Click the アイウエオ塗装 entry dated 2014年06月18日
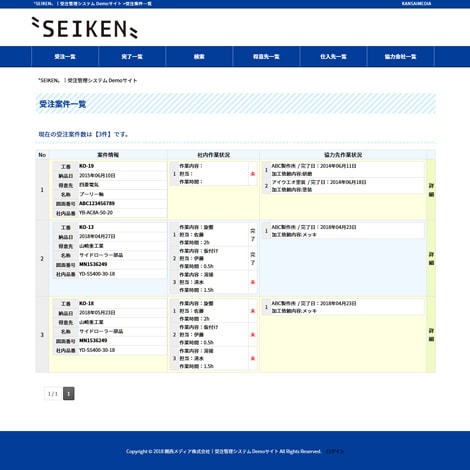The width and height of the screenshot is (470, 470). (x=343, y=186)
